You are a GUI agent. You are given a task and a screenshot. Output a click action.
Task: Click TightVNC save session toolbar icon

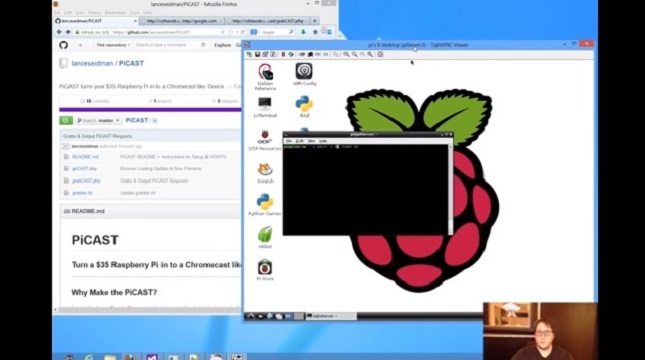(x=257, y=54)
